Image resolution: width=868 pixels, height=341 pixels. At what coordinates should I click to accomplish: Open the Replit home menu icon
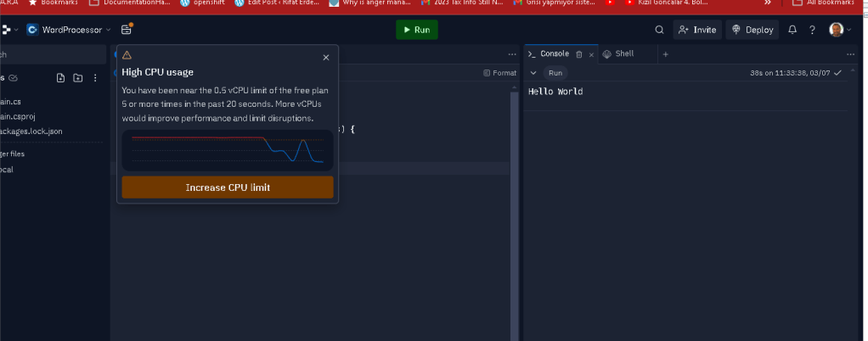[x=6, y=30]
